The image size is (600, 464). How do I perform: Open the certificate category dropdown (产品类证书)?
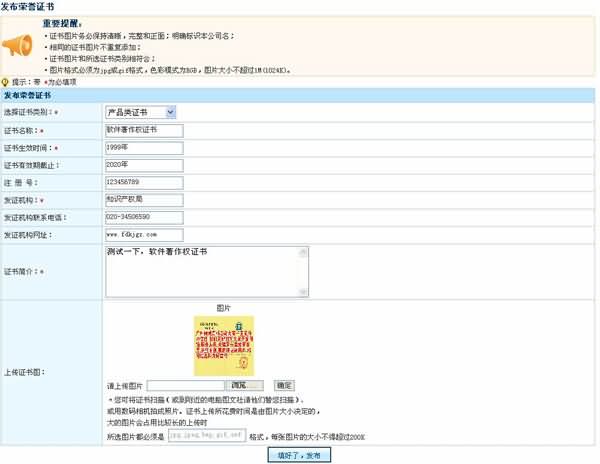point(140,112)
